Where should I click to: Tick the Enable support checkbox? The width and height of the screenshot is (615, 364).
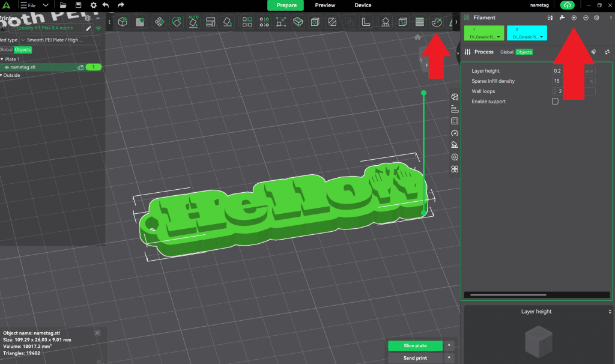pyautogui.click(x=555, y=102)
